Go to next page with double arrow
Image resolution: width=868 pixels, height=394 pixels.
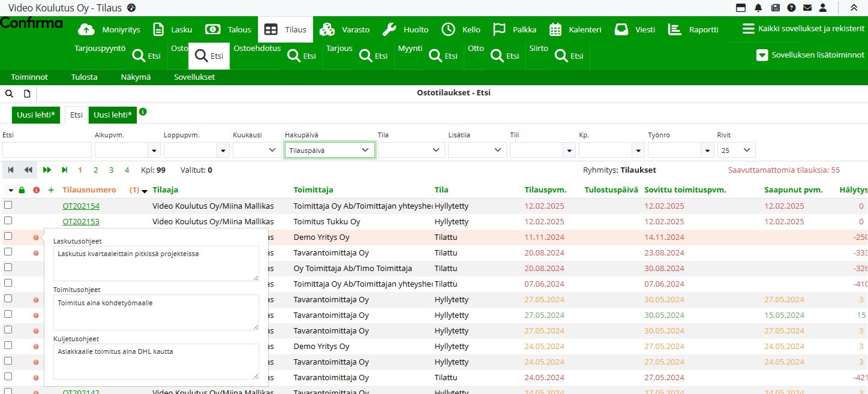click(x=47, y=170)
